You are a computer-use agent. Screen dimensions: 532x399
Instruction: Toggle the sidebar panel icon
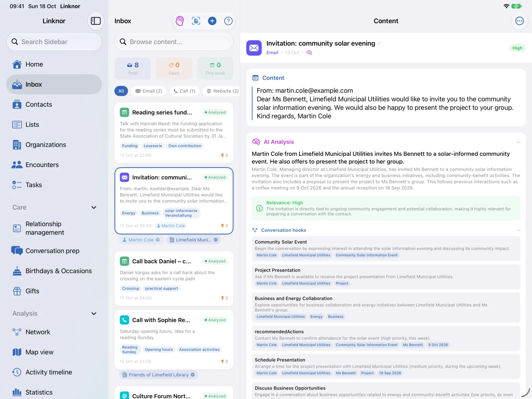click(96, 21)
